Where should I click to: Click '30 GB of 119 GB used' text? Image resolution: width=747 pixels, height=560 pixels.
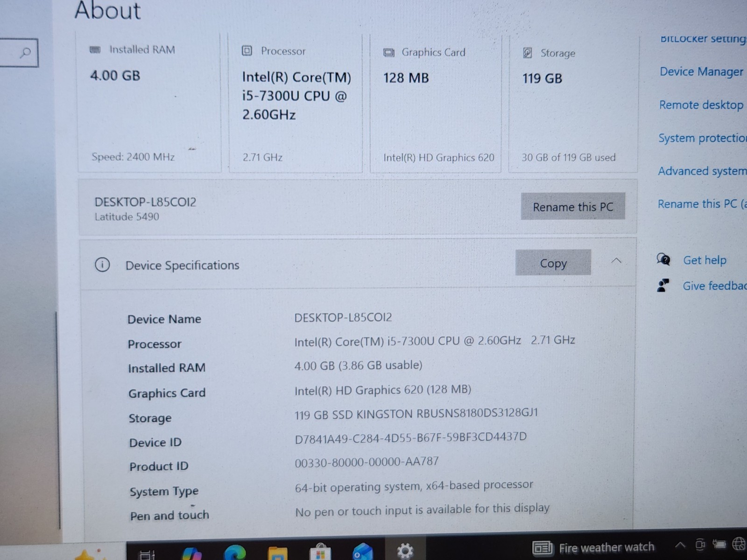tap(569, 157)
